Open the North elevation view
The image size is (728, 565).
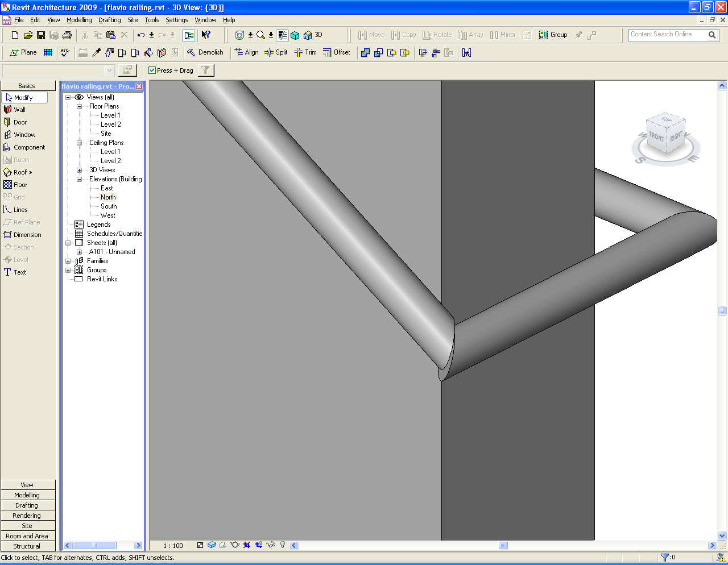[x=108, y=197]
